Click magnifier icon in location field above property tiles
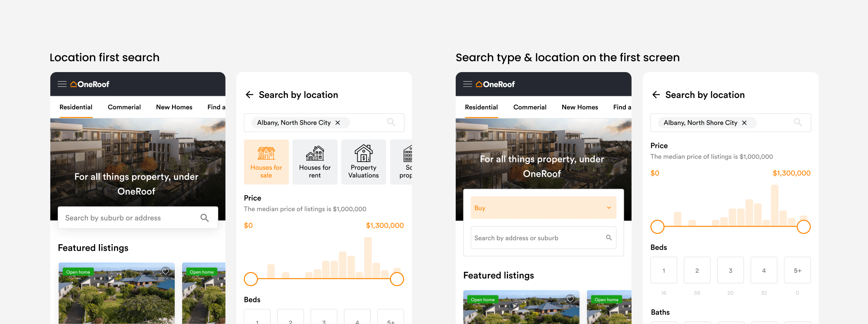Screen dimensions: 868x324 [391, 122]
